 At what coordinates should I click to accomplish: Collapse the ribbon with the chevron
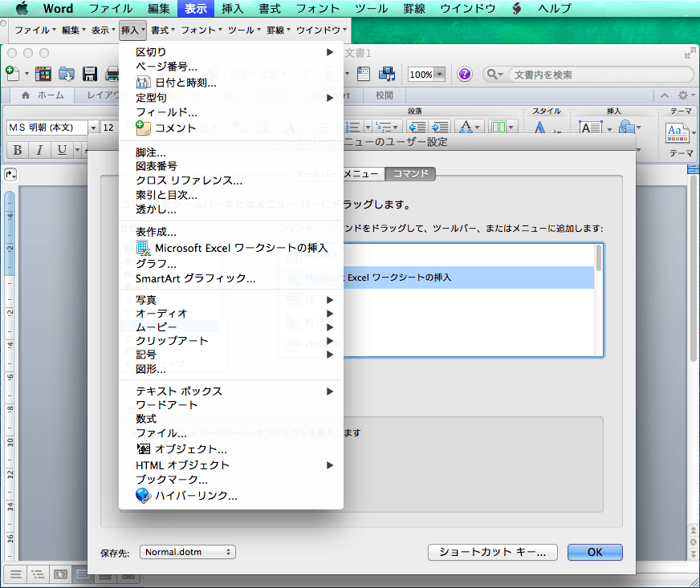click(665, 95)
